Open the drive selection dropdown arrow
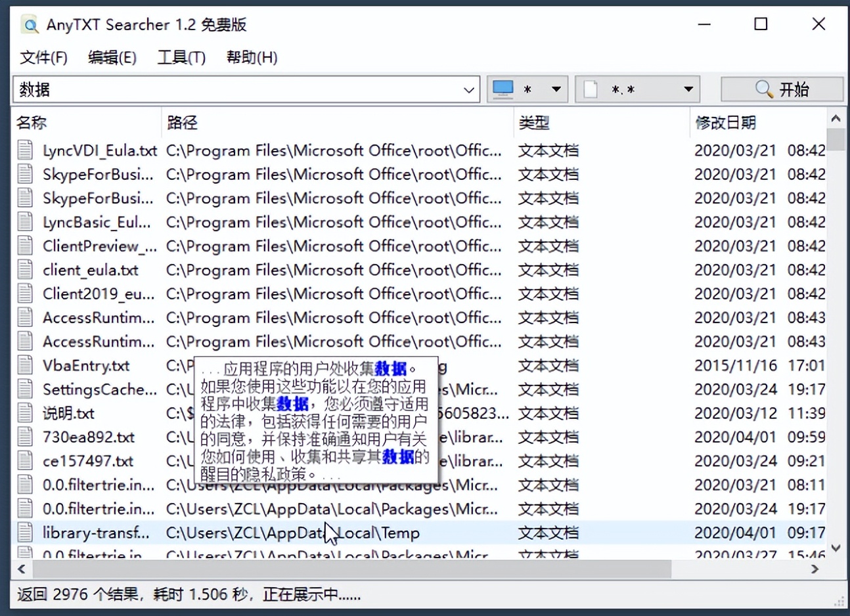The width and height of the screenshot is (850, 616). pos(556,89)
